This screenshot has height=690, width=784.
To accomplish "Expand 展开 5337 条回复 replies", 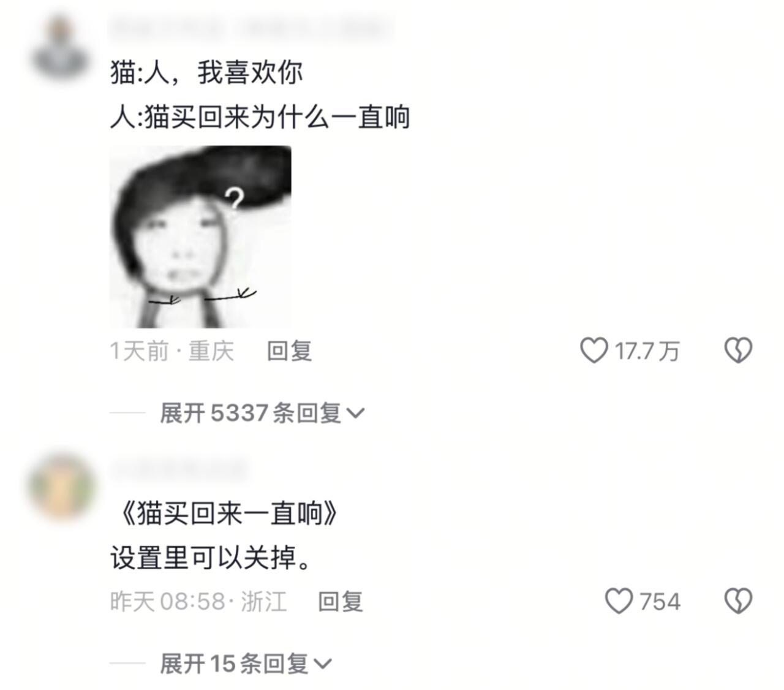I will point(262,413).
